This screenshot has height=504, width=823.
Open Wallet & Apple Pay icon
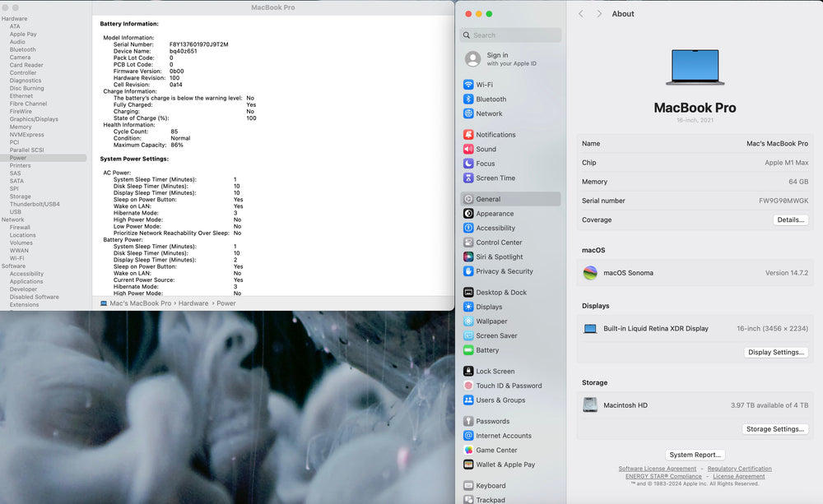pyautogui.click(x=468, y=465)
